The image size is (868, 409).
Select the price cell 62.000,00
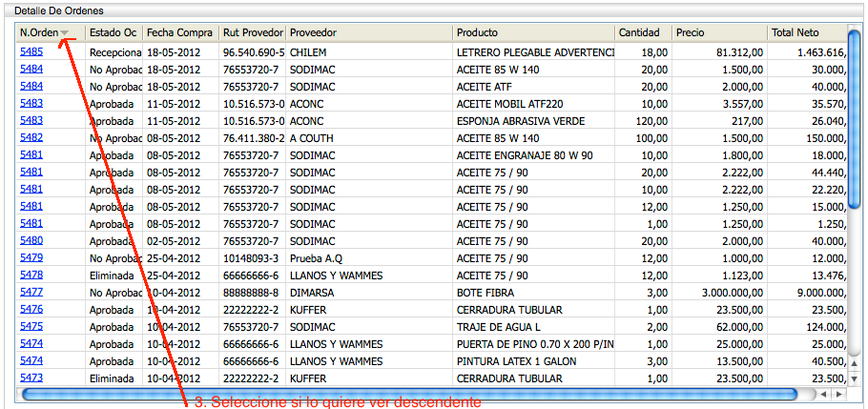click(719, 327)
